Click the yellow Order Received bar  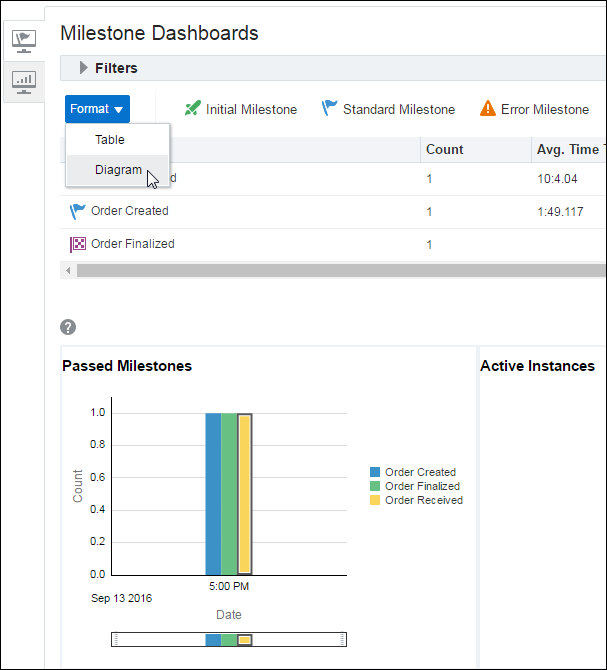click(244, 494)
